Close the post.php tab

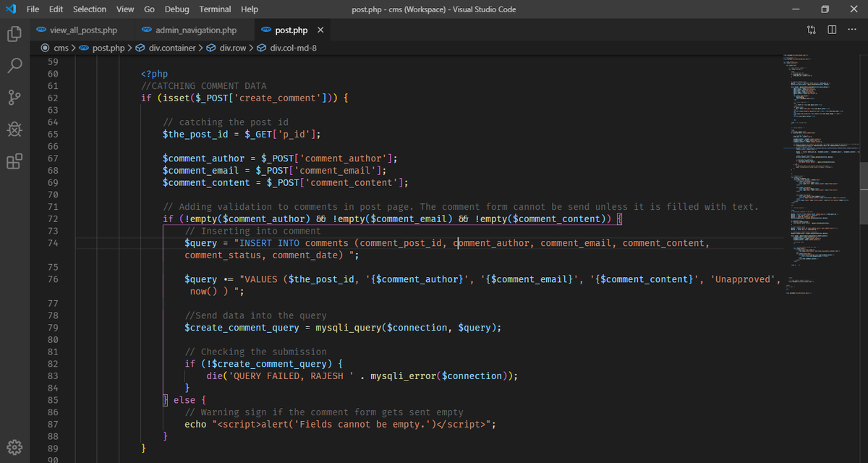coord(320,30)
